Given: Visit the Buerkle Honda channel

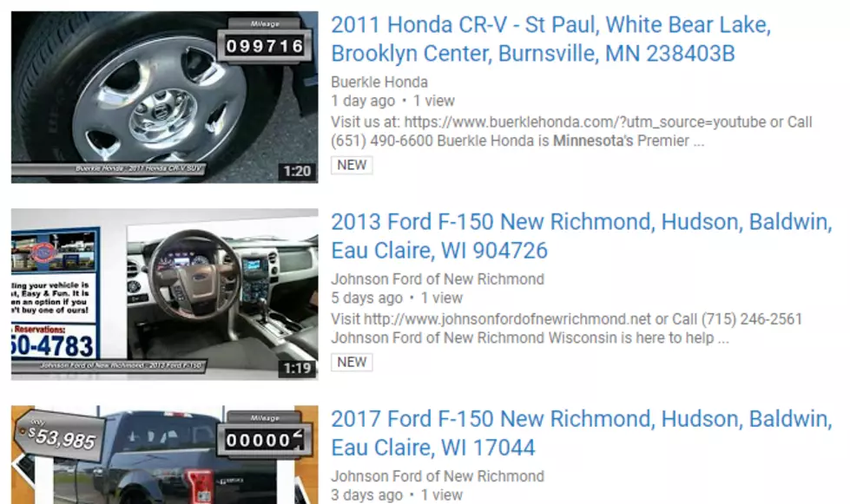Looking at the screenshot, I should pos(379,82).
